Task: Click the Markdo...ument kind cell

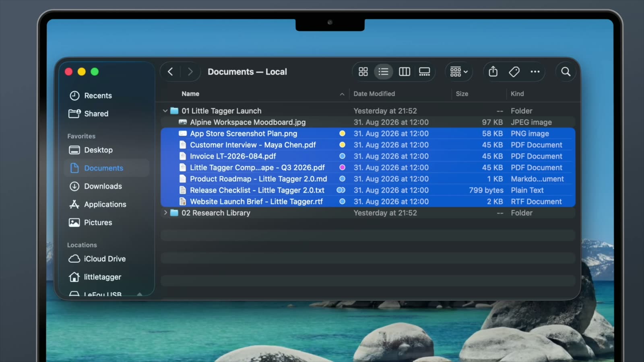Action: [x=537, y=179]
